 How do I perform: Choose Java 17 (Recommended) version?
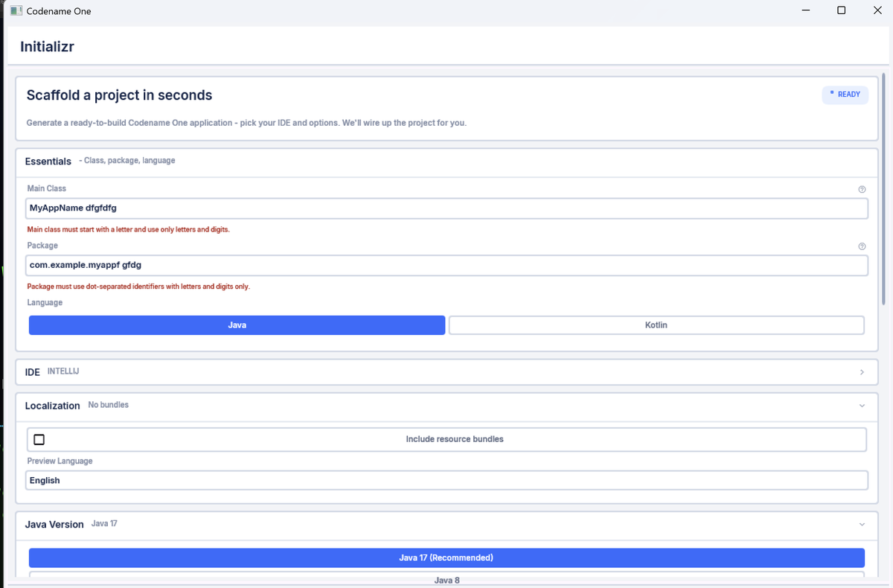coord(446,557)
